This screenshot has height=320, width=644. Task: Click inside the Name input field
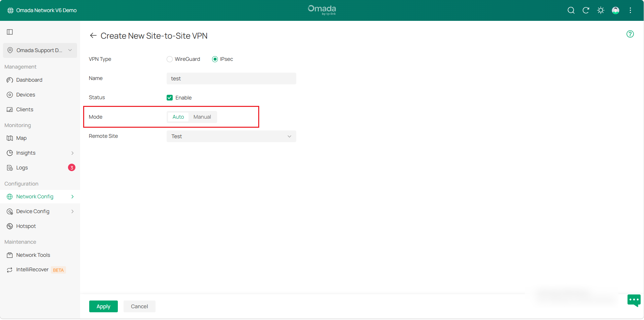click(x=231, y=78)
